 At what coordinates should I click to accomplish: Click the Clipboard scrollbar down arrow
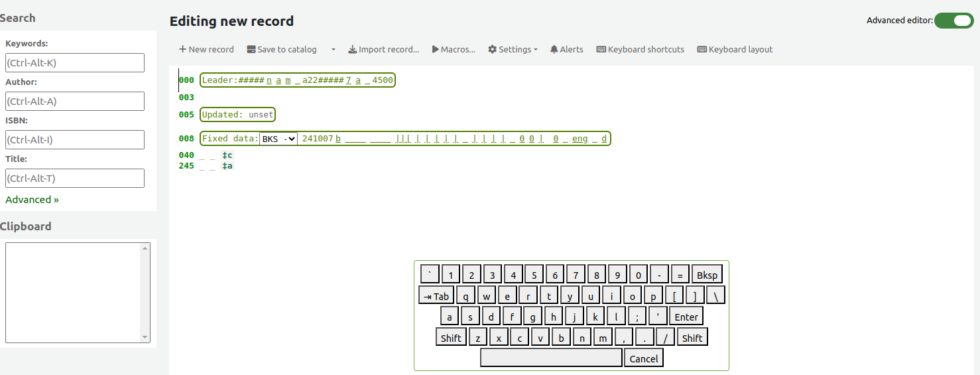click(x=145, y=337)
